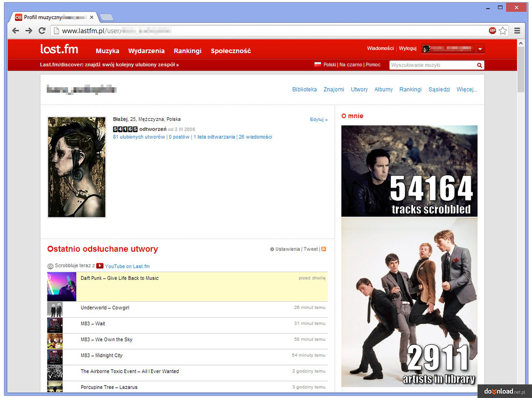Open the Muzyka menu

[x=107, y=51]
